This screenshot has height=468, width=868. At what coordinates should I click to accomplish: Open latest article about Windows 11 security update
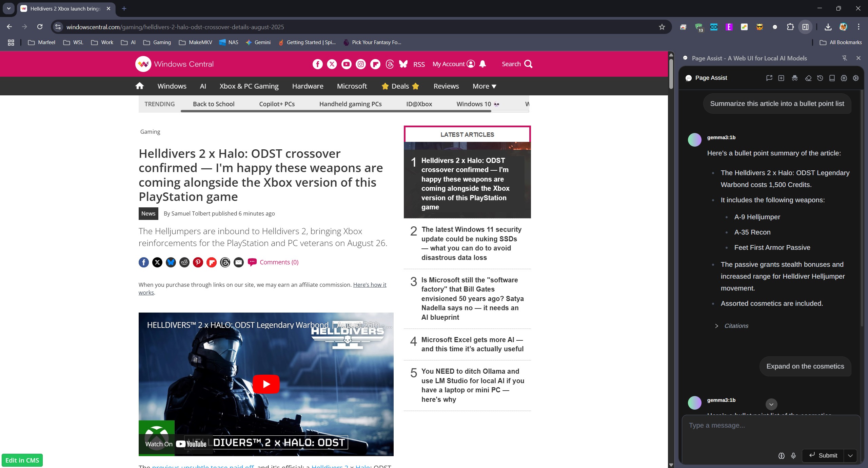click(471, 244)
